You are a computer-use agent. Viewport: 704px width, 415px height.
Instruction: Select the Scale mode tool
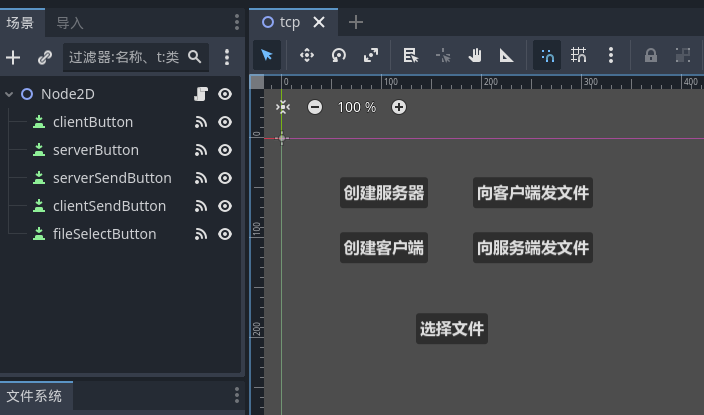click(x=371, y=56)
